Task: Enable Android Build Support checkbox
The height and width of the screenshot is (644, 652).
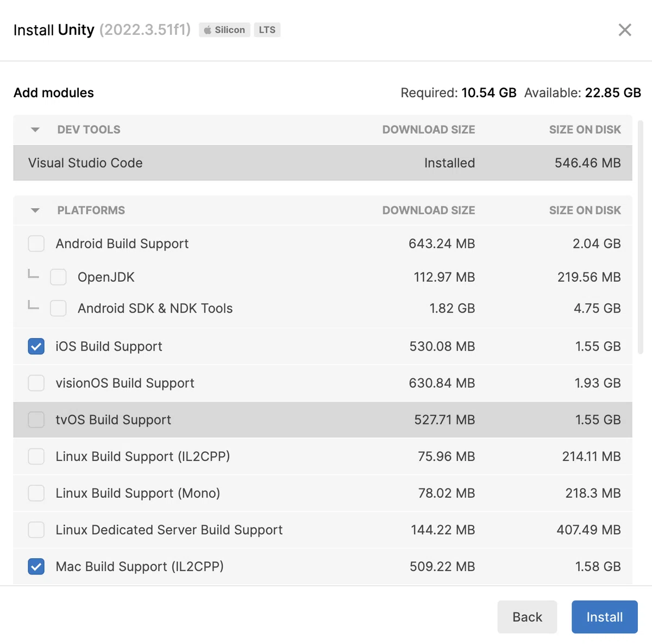Action: [36, 243]
